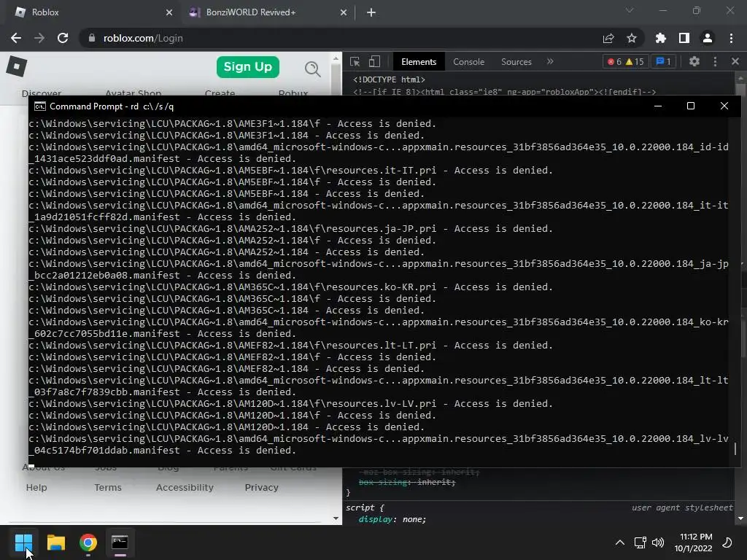Select the Roblox browser tab
This screenshot has height=560, width=747.
click(90, 12)
